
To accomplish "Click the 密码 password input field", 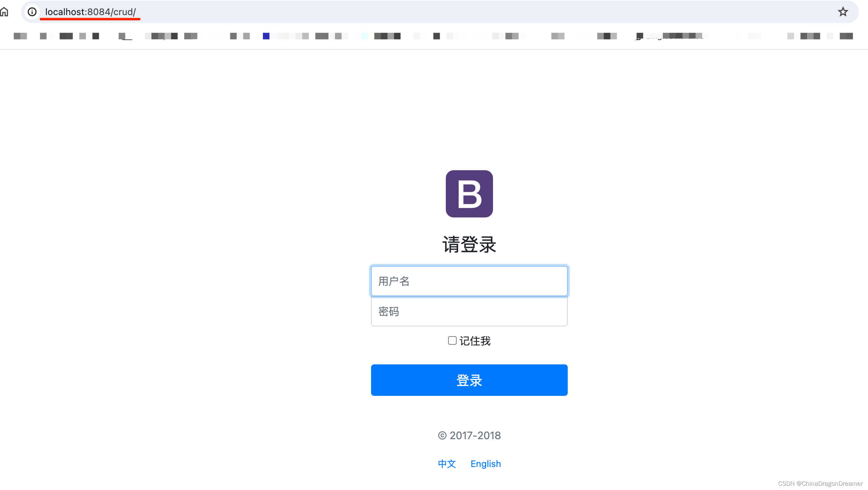I will [x=469, y=311].
